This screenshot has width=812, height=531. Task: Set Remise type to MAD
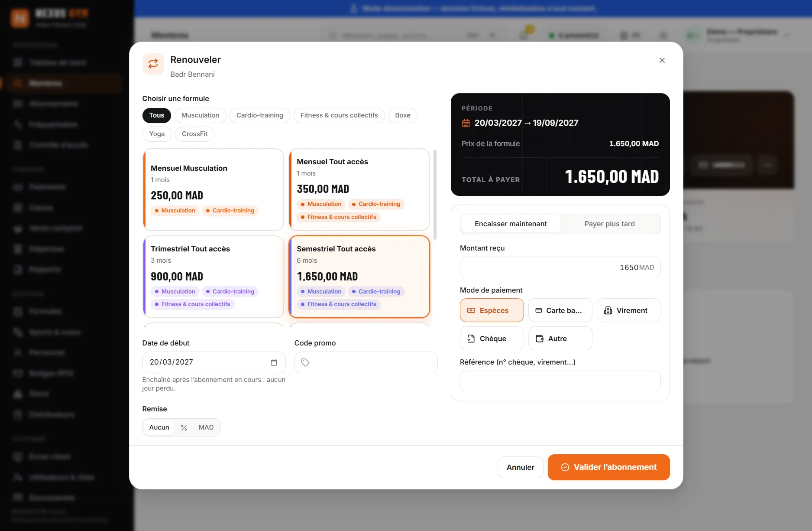(206, 427)
